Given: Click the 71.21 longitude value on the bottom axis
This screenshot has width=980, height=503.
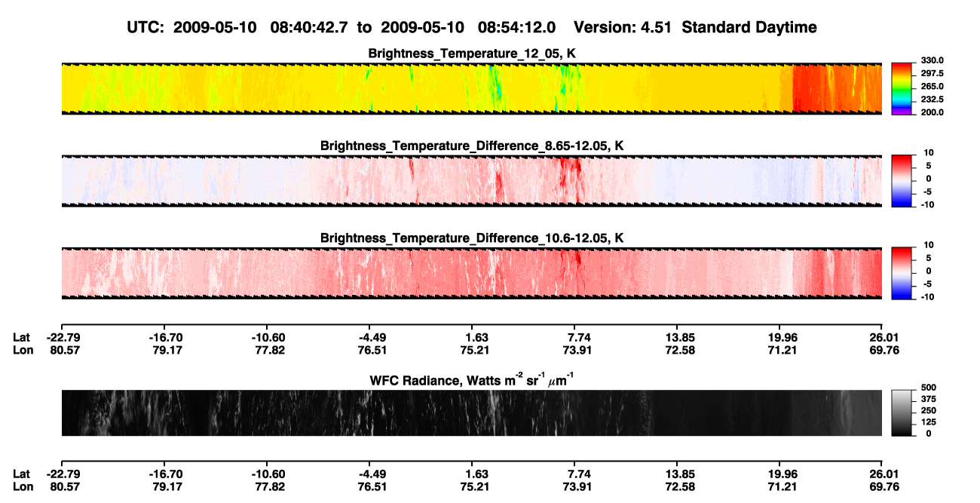Looking at the screenshot, I should tap(781, 486).
